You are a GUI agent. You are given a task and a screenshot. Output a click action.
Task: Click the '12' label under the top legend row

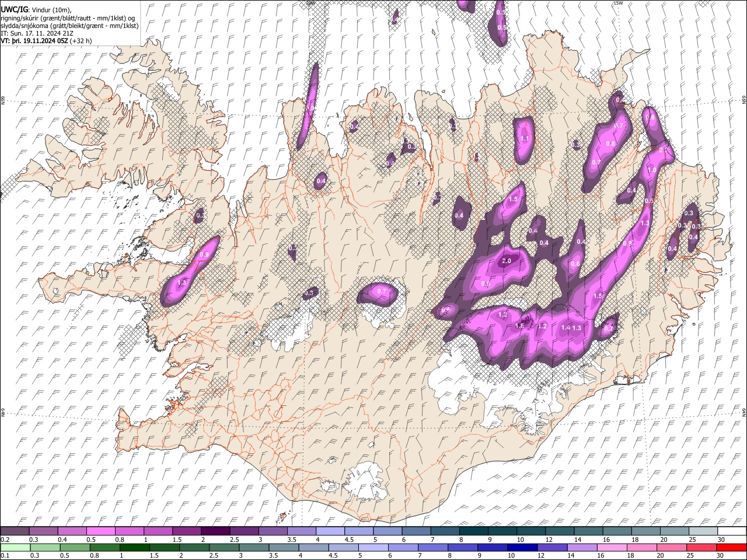click(x=549, y=540)
